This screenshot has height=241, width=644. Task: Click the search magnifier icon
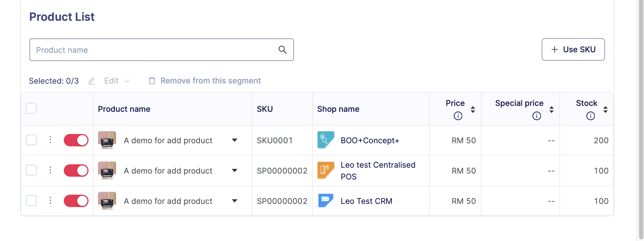[x=282, y=50]
